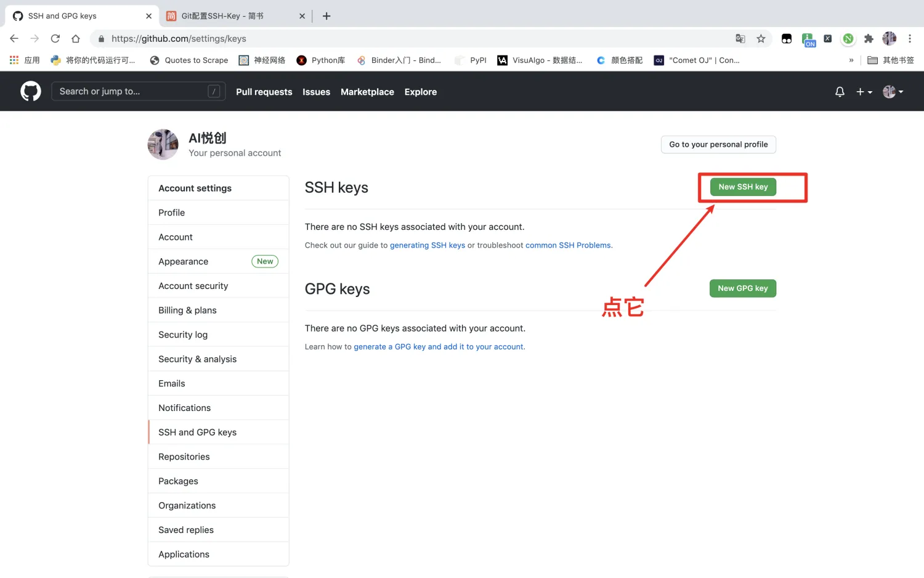Open the Chrome three-dot menu
This screenshot has height=578, width=924.
(x=910, y=39)
